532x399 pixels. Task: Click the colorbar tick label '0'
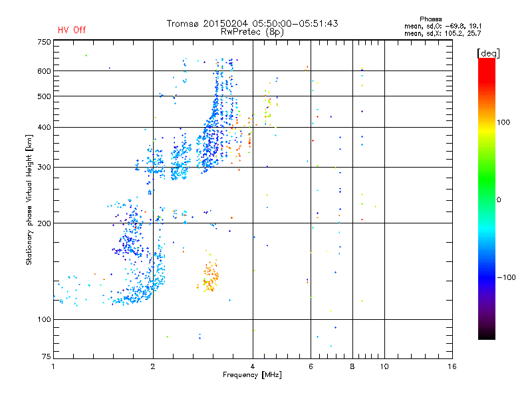pos(499,200)
